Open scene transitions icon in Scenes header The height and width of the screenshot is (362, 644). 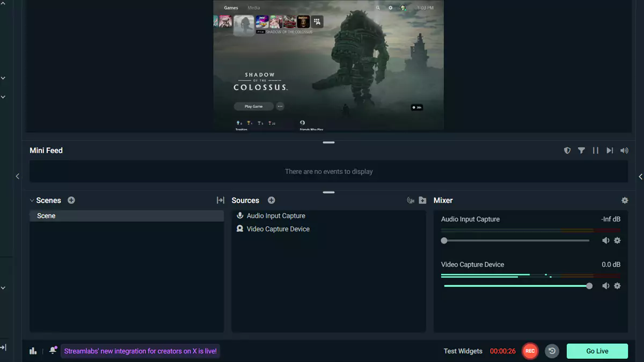tap(220, 200)
